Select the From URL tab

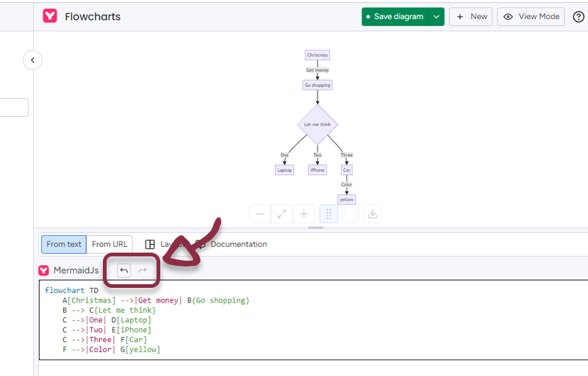coord(110,245)
